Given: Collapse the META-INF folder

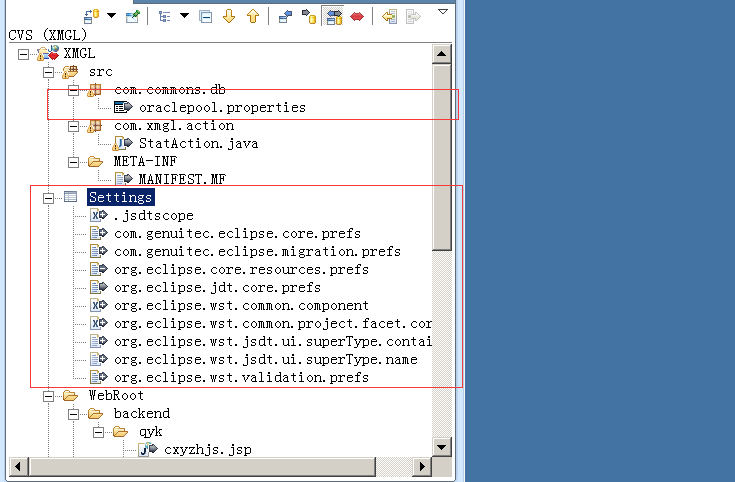Looking at the screenshot, I should pyautogui.click(x=73, y=162).
